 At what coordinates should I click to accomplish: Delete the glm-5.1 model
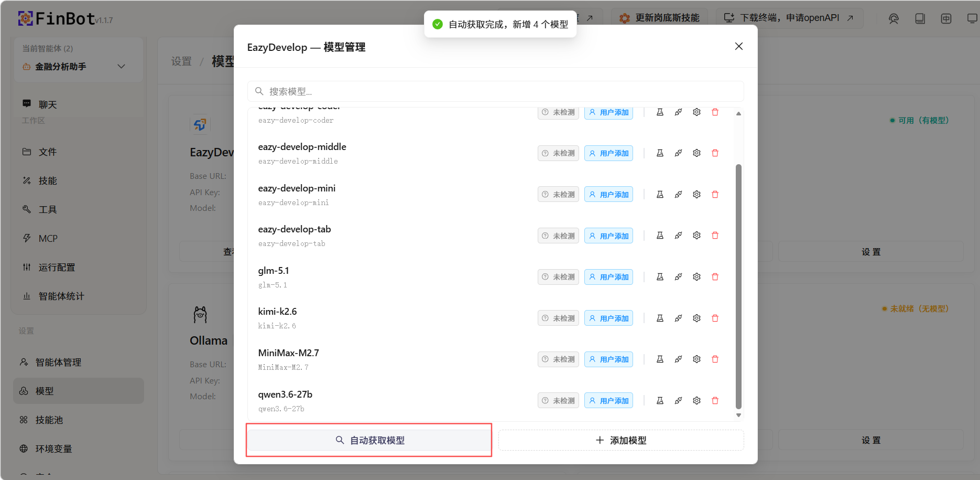(715, 277)
